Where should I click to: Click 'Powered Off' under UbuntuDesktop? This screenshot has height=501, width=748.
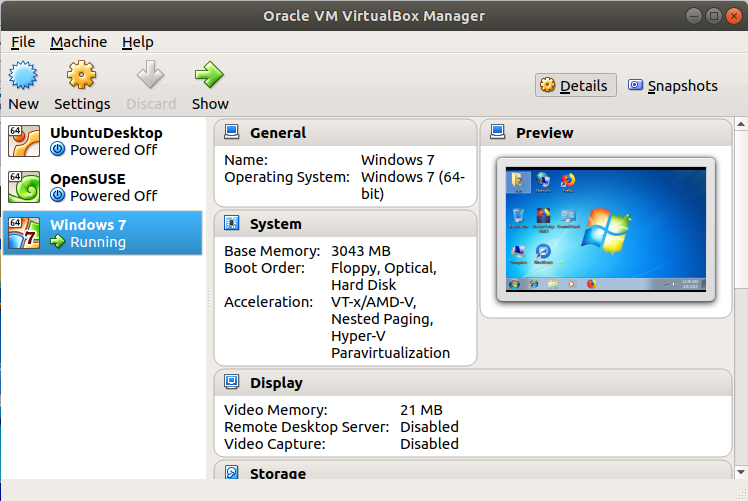pyautogui.click(x=114, y=150)
